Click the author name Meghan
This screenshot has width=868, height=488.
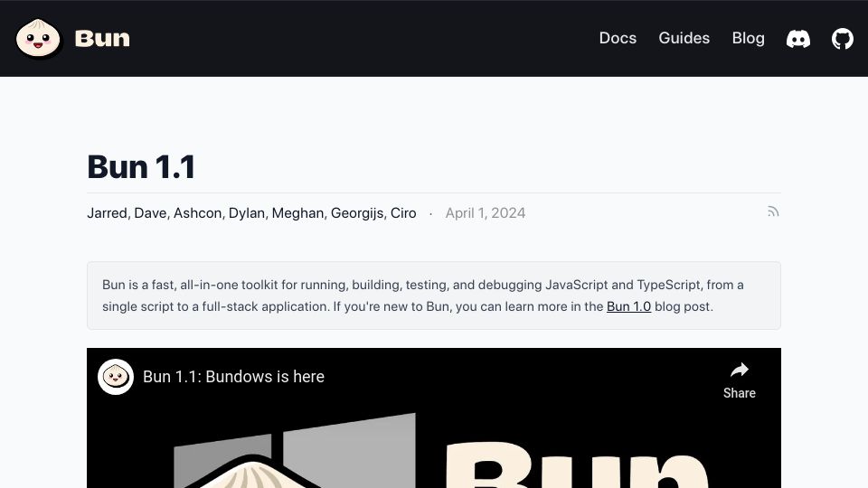tap(297, 213)
